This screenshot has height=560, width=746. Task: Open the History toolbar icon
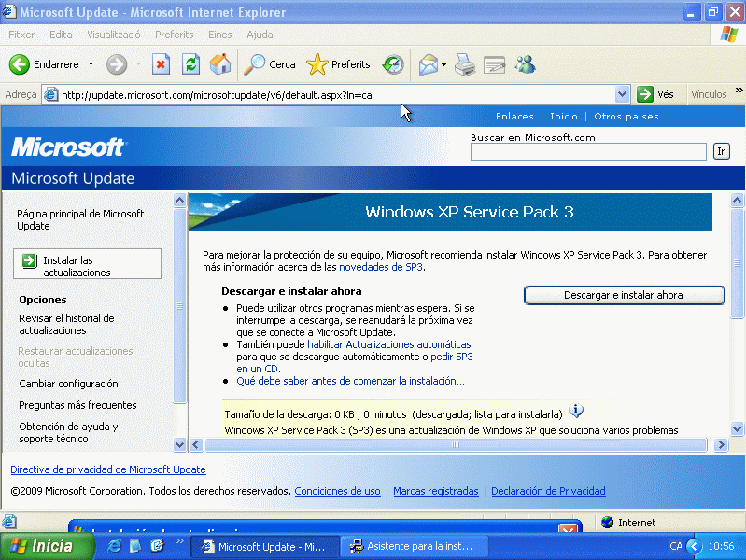coord(393,64)
